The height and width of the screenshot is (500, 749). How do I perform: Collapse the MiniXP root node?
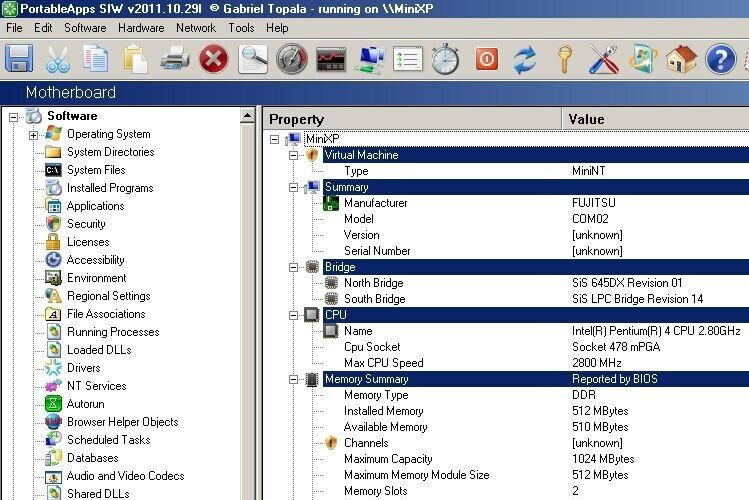coord(274,139)
